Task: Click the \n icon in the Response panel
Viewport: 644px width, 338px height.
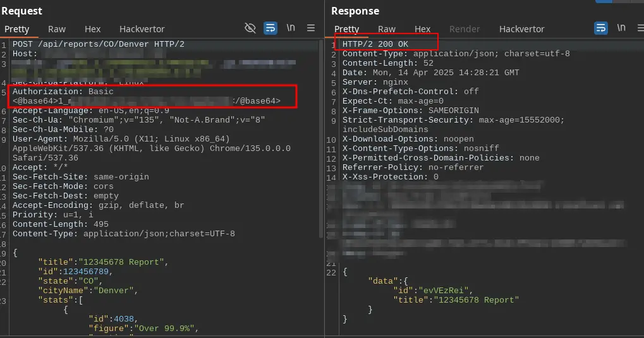Action: (x=621, y=28)
